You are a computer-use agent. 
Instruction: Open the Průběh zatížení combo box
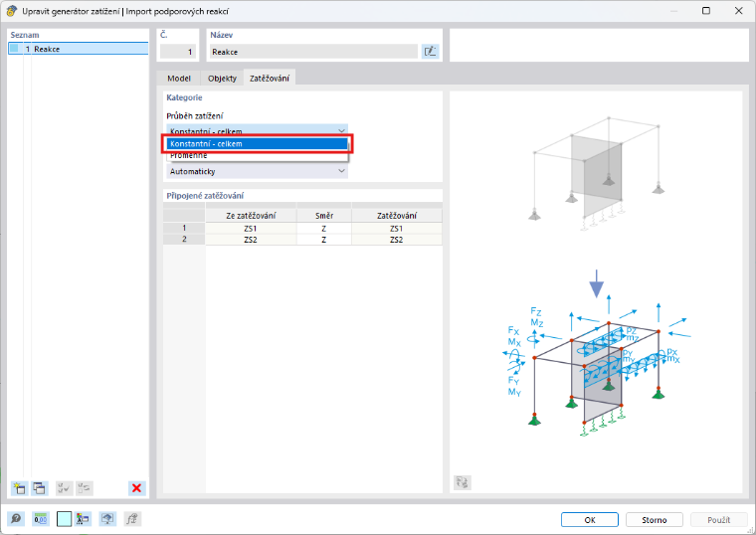257,130
